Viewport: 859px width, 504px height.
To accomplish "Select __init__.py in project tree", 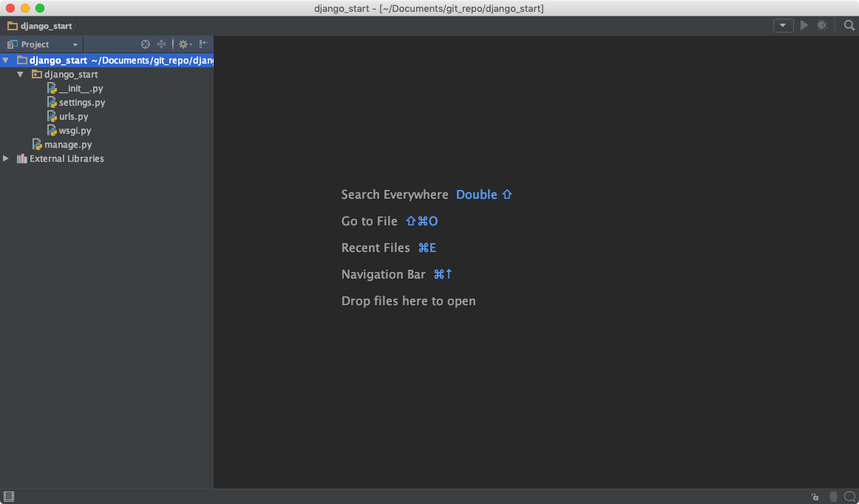I will click(x=107, y=88).
